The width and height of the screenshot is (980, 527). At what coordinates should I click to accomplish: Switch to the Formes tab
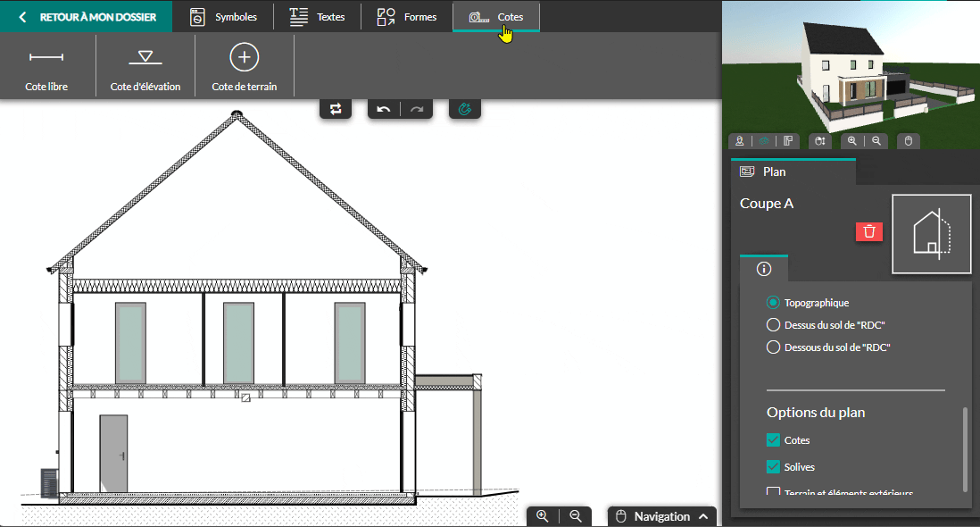tap(407, 17)
